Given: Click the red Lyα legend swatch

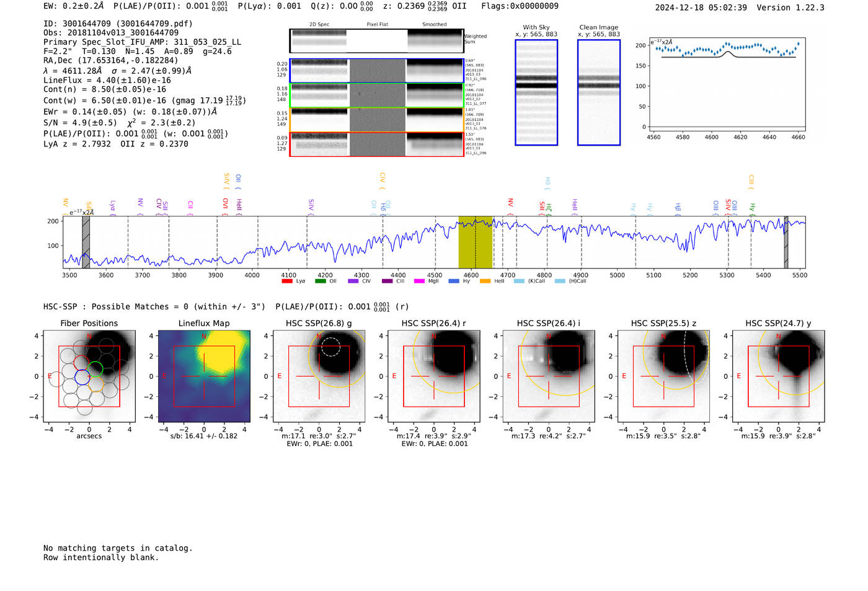Looking at the screenshot, I should pyautogui.click(x=286, y=281).
